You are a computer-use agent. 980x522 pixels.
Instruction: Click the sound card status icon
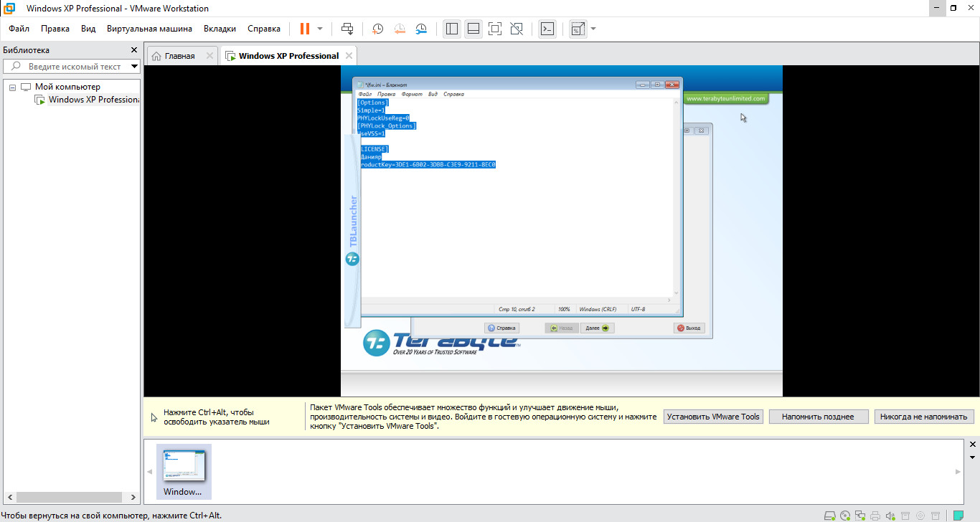(x=890, y=515)
